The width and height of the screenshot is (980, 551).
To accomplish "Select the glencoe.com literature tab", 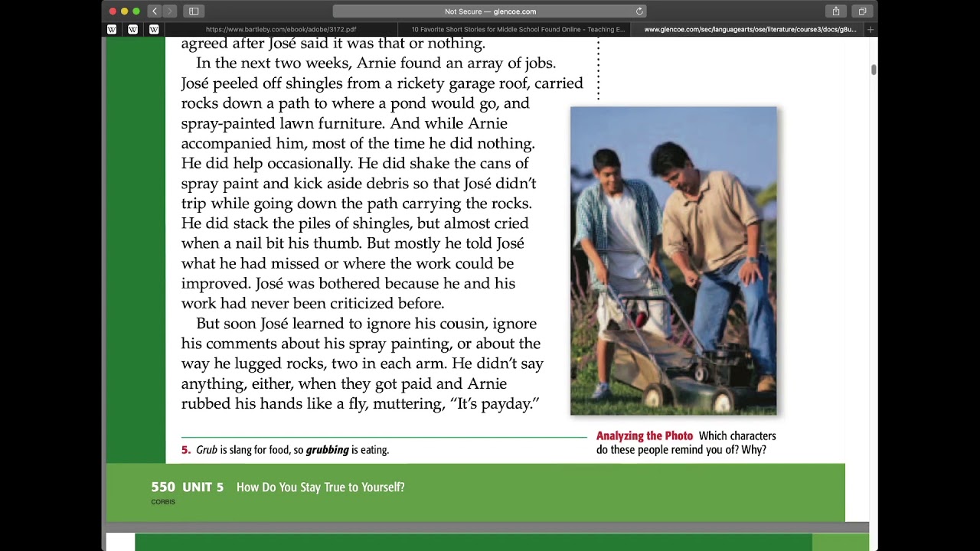I will point(750,30).
